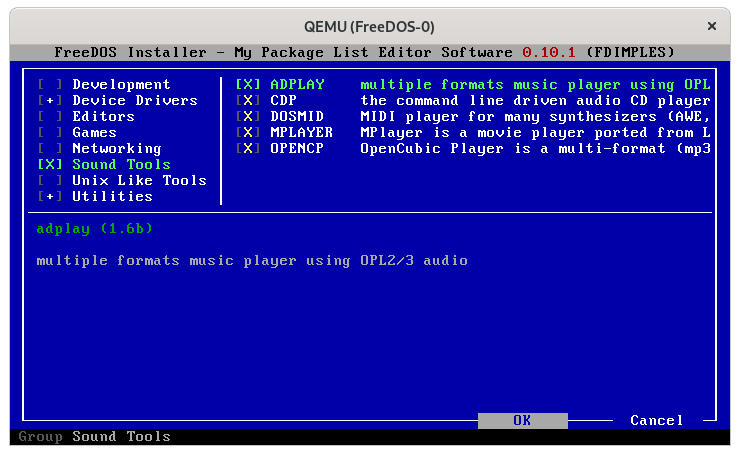Toggle the Device Drivers group marker
This screenshot has width=740, height=455.
(x=49, y=101)
